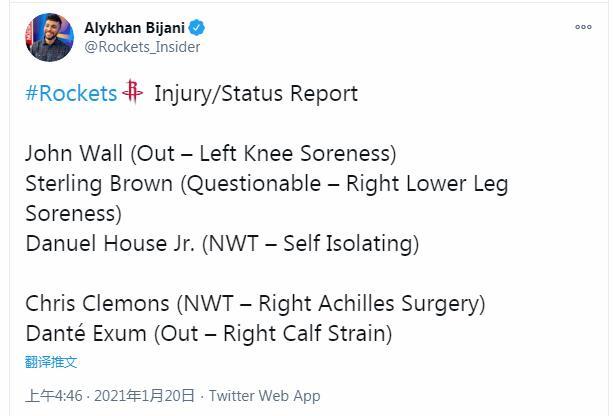Click the blue verified badge
The width and height of the screenshot is (613, 416).
(x=197, y=28)
